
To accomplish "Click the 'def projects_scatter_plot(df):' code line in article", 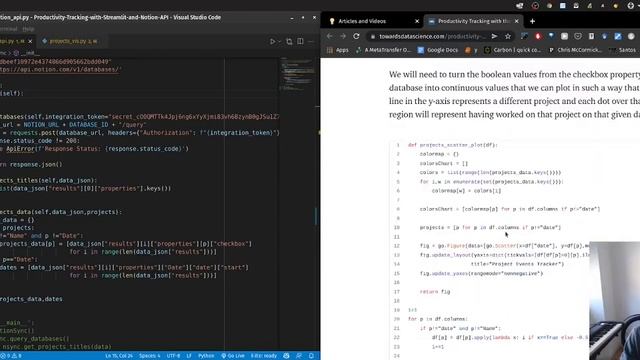I will point(453,145).
